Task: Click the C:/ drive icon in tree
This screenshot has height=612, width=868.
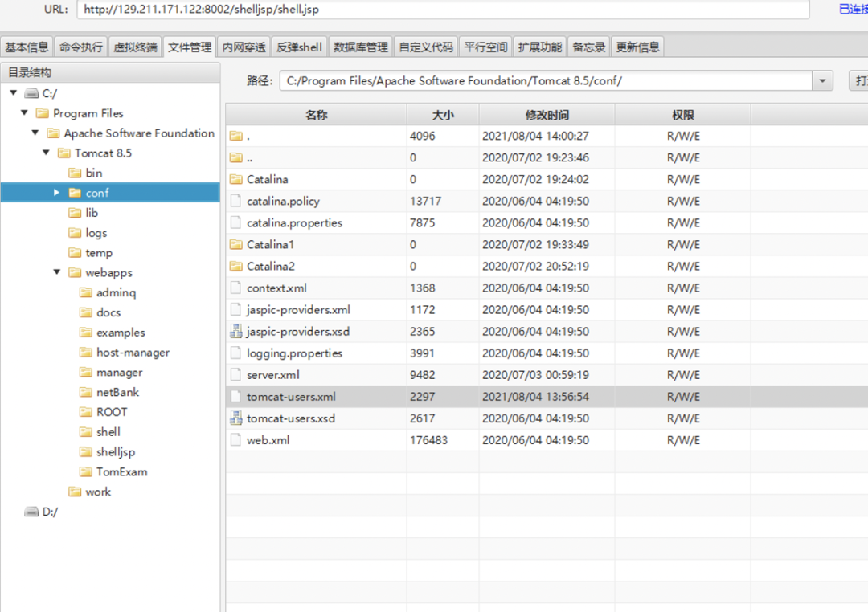Action: pyautogui.click(x=31, y=93)
